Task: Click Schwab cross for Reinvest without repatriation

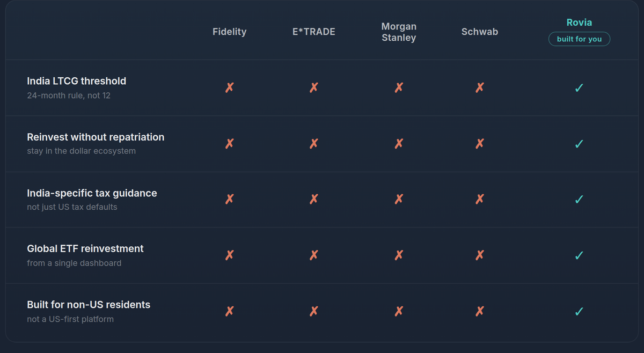Action: point(480,143)
